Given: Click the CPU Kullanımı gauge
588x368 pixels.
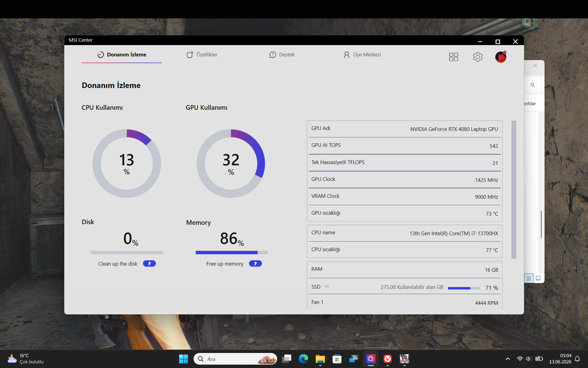Looking at the screenshot, I should (x=127, y=163).
